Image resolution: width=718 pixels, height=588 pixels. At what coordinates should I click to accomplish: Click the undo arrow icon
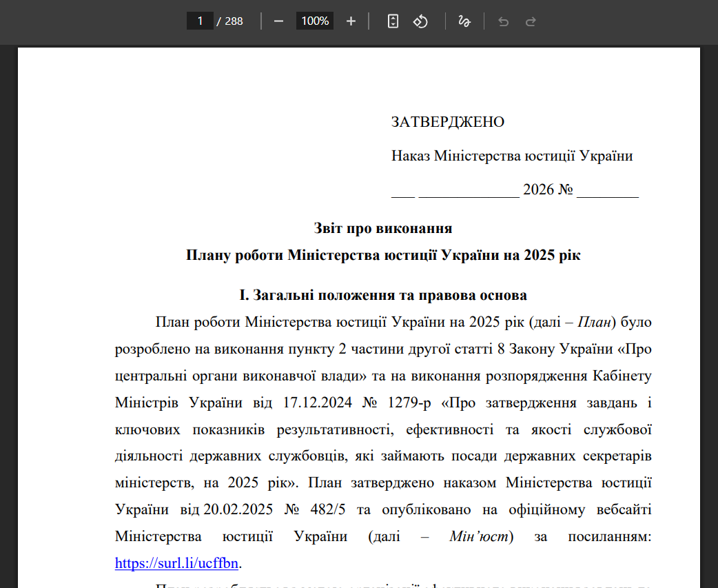[503, 21]
